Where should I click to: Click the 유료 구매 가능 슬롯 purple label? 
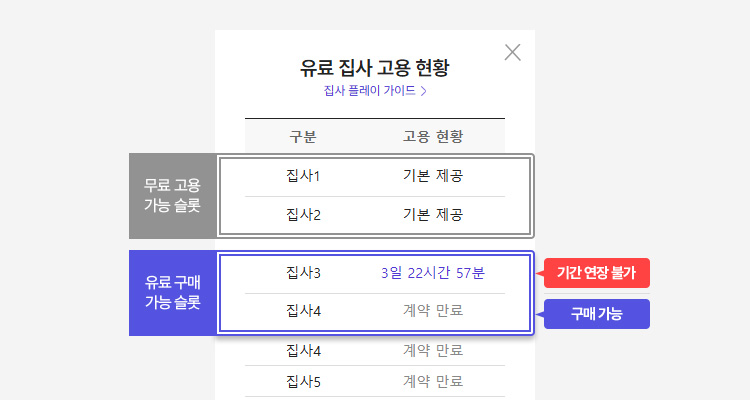(x=173, y=292)
